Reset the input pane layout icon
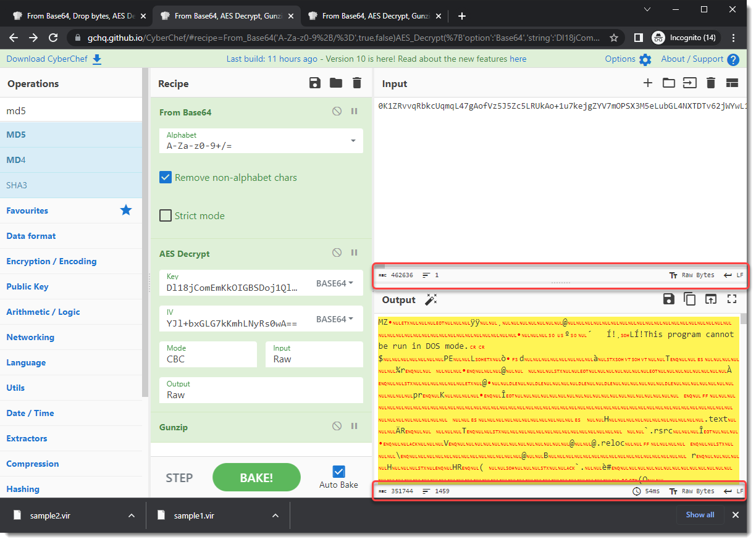This screenshot has height=542, width=756. pos(732,83)
